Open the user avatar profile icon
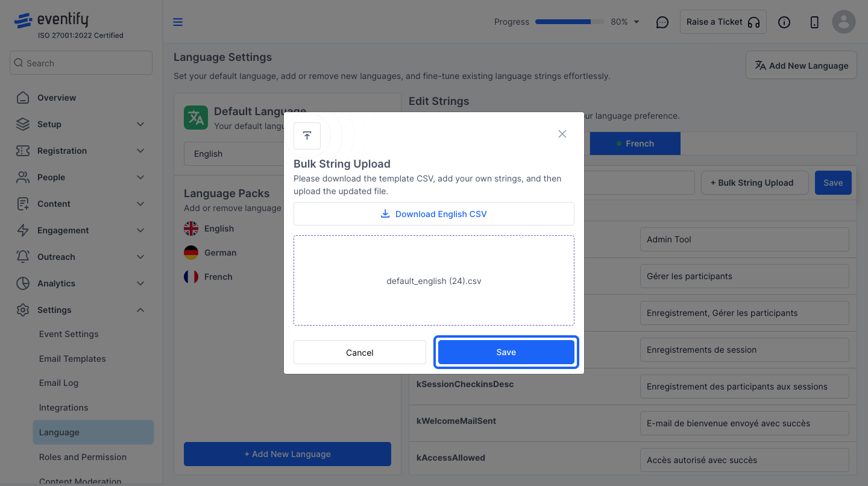 pos(844,22)
